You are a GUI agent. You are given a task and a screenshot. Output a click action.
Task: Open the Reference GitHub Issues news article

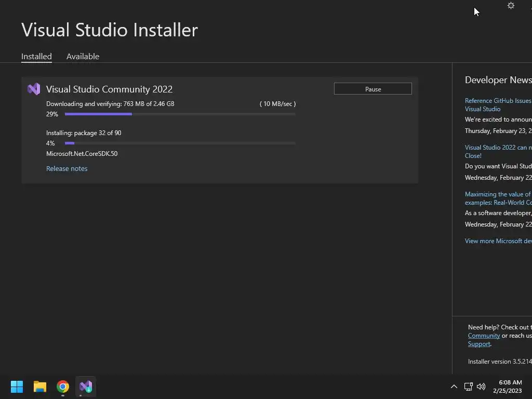(498, 105)
